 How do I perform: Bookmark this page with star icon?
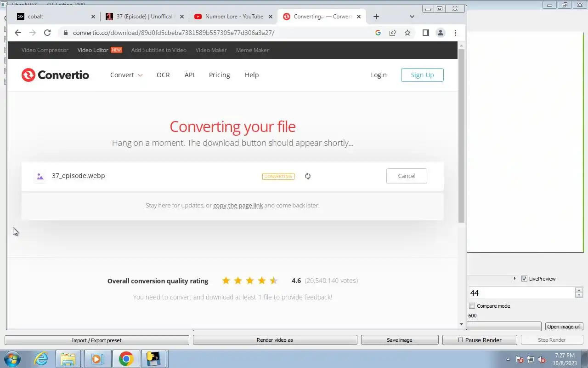[407, 33]
